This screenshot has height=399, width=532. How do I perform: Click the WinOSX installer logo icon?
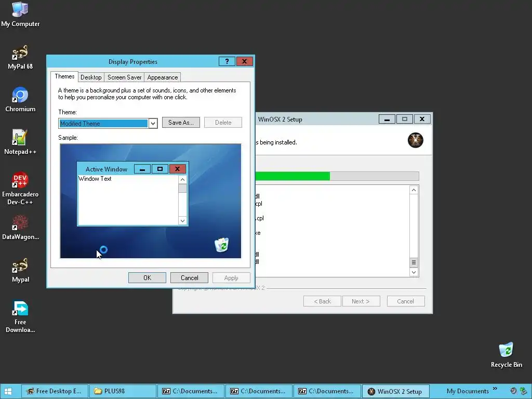415,140
